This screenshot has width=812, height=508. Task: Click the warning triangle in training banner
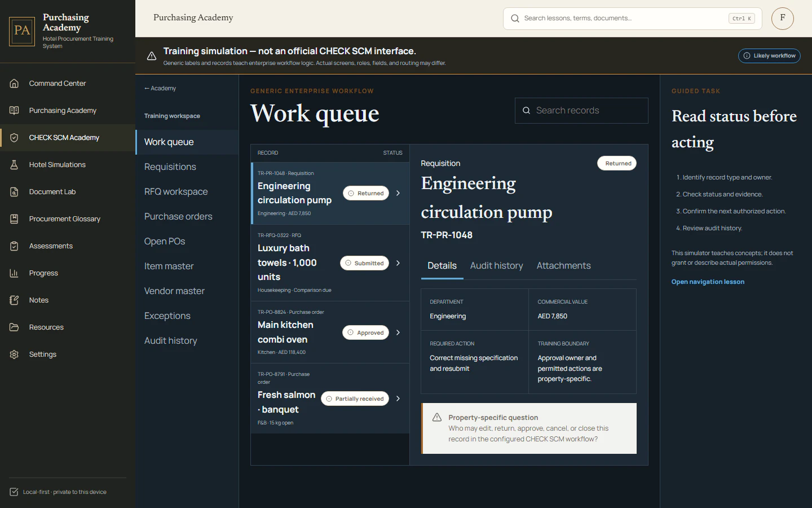(152, 56)
